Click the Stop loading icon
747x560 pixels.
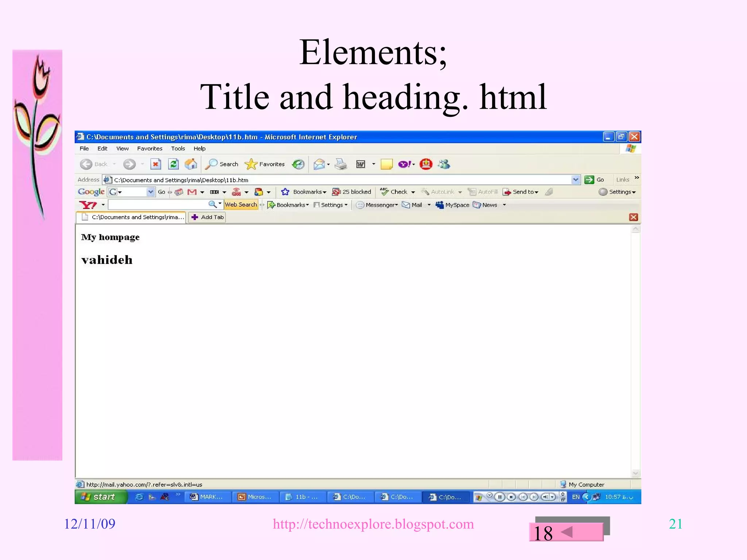[156, 164]
